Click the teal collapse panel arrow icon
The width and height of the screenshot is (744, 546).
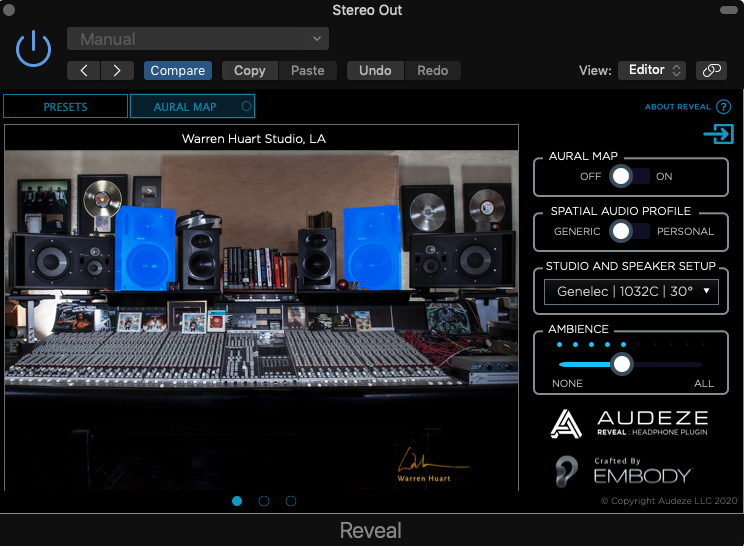pos(718,133)
